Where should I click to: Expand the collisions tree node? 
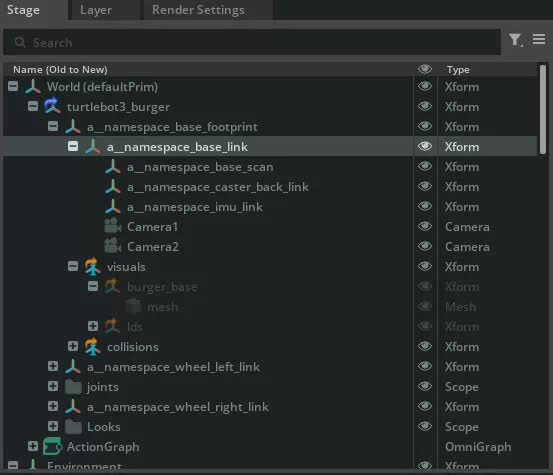pos(73,346)
